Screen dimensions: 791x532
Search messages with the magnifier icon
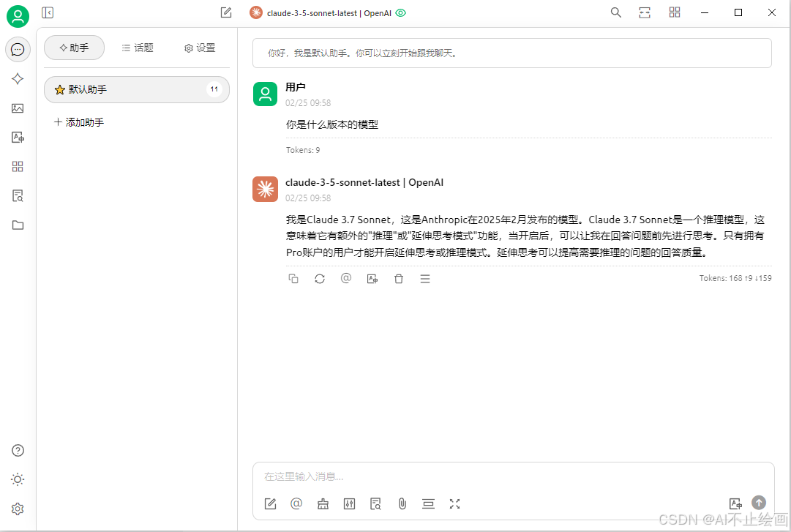click(616, 12)
